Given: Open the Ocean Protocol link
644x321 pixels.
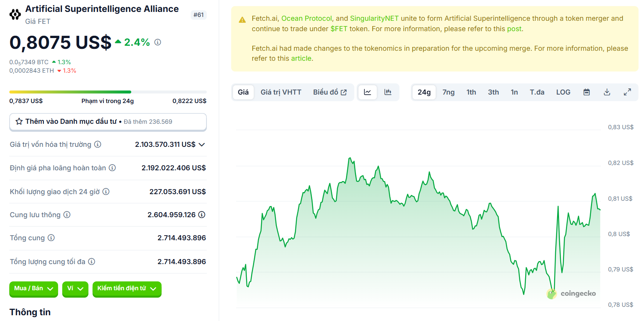Looking at the screenshot, I should pyautogui.click(x=306, y=18).
